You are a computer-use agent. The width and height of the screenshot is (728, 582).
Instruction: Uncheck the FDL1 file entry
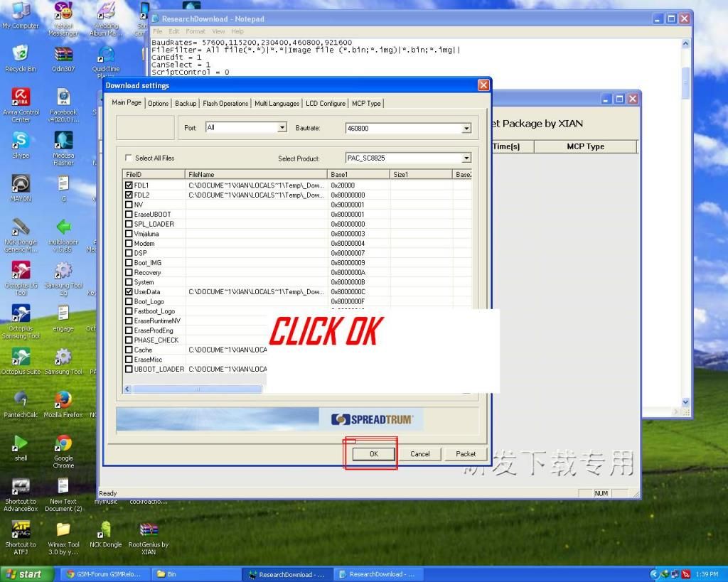129,185
